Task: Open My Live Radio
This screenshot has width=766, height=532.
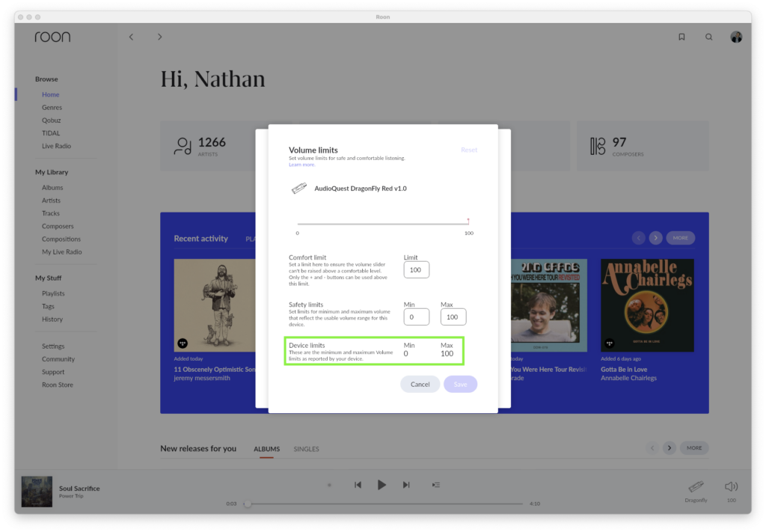Action: tap(61, 252)
